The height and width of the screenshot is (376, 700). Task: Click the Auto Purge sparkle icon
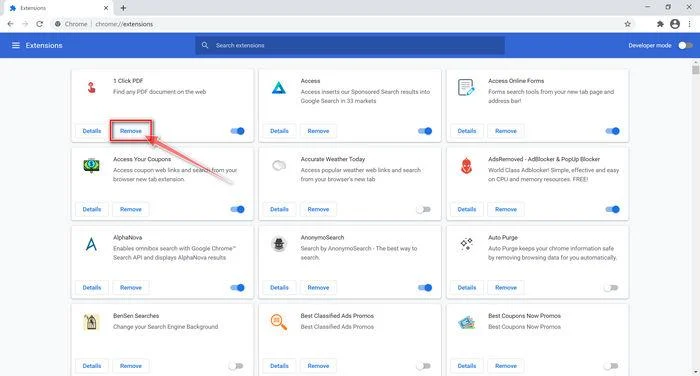pyautogui.click(x=467, y=244)
